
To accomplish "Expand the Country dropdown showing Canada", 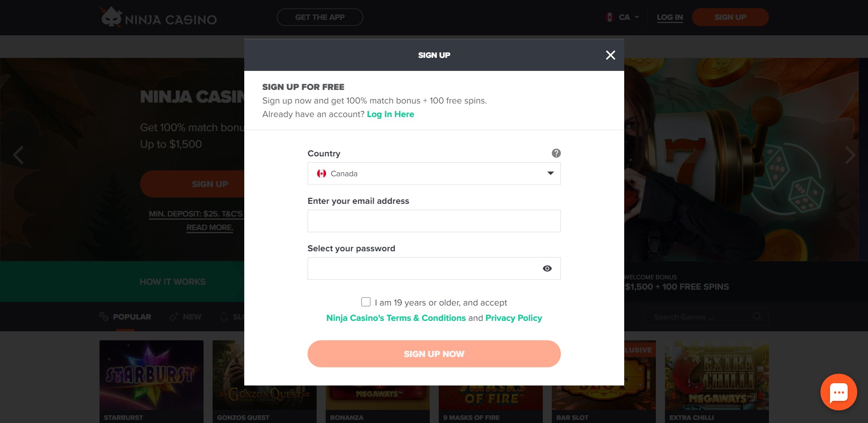I will coord(434,174).
